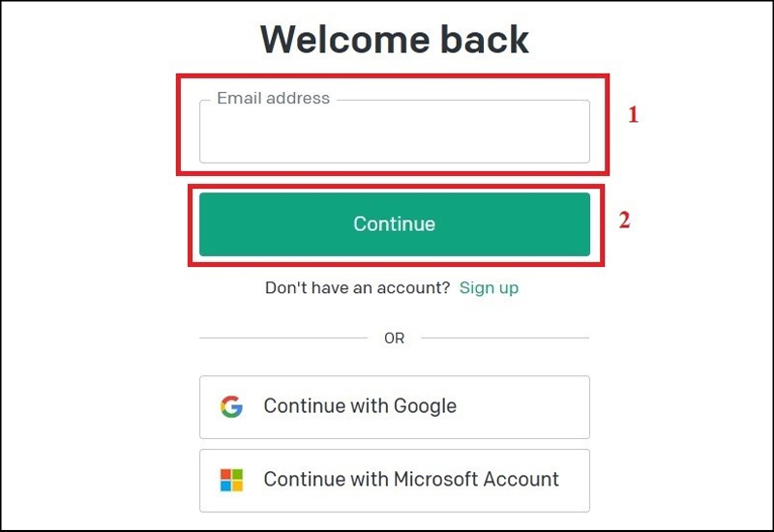Click the green Continue button
The height and width of the screenshot is (532, 774).
pyautogui.click(x=395, y=224)
